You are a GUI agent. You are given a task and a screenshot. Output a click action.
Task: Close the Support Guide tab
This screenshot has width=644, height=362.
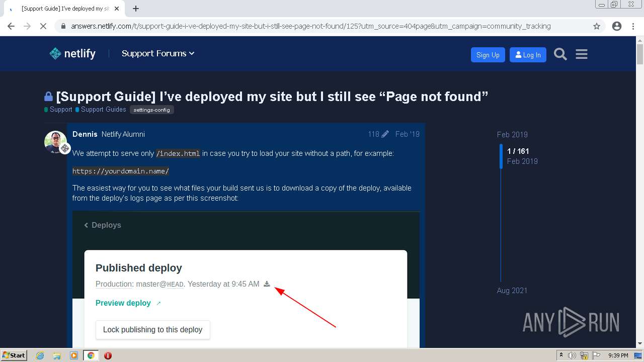[x=117, y=9]
